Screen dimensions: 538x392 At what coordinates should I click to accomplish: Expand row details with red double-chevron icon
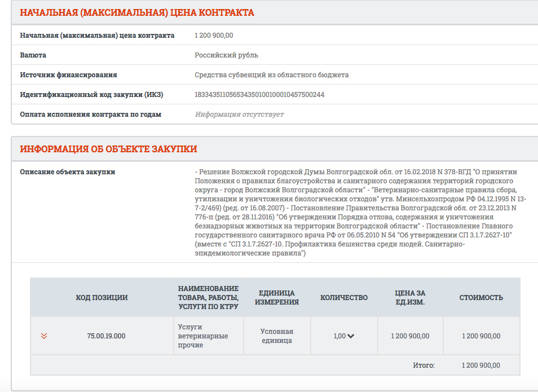click(44, 336)
